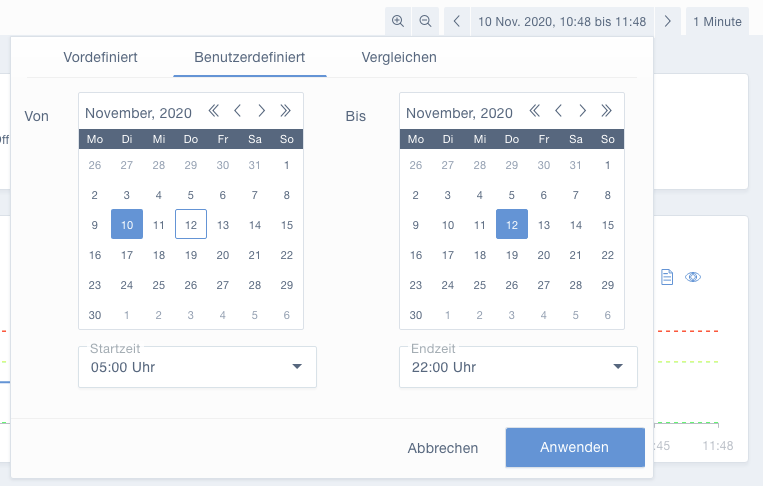This screenshot has width=763, height=486.
Task: Click the document report icon
Action: click(x=667, y=277)
